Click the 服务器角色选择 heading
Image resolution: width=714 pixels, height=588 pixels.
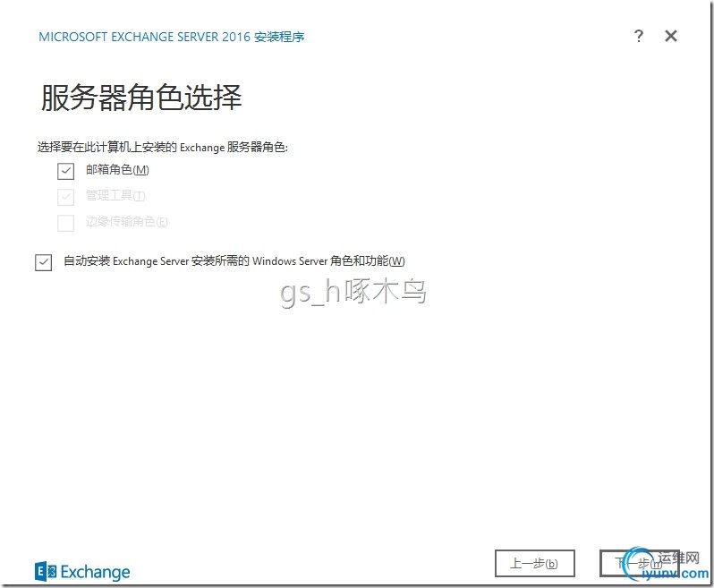(141, 97)
